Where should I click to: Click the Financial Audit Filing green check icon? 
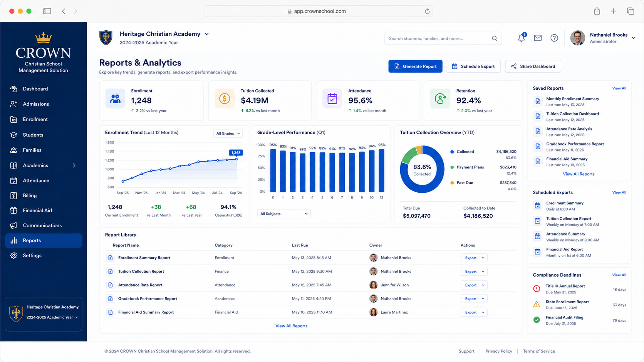point(537,320)
